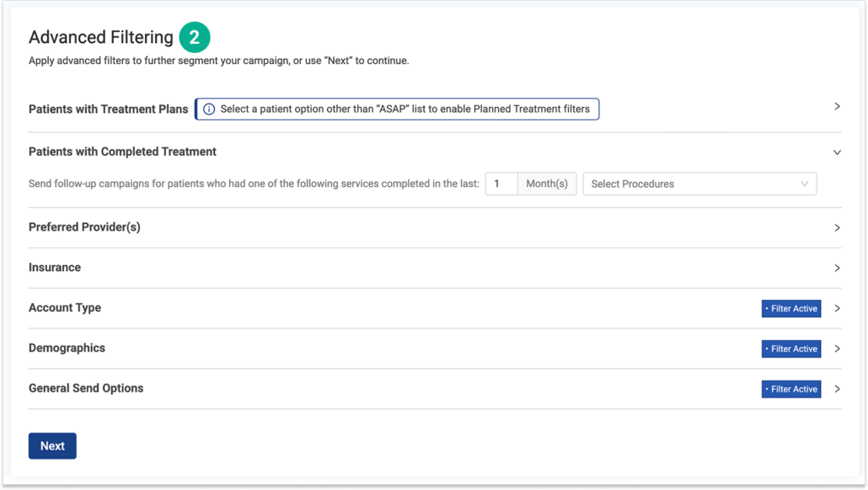The height and width of the screenshot is (490, 868).
Task: Click the Insurance section heading
Action: [55, 268]
